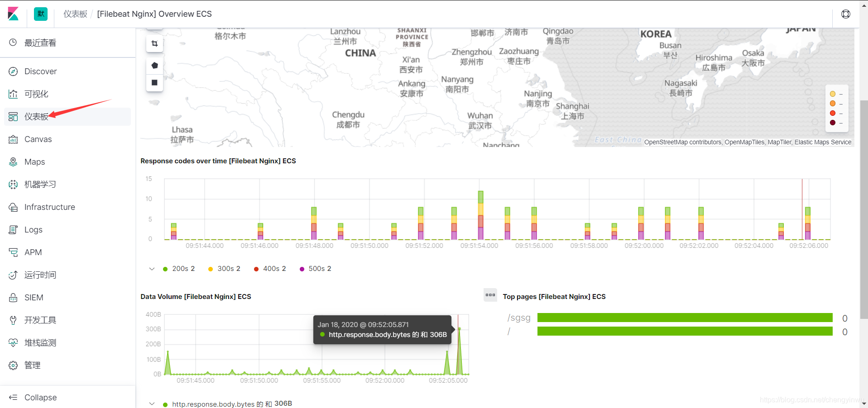Collapse the Response codes chart legend
The image size is (868, 408).
pyautogui.click(x=152, y=269)
